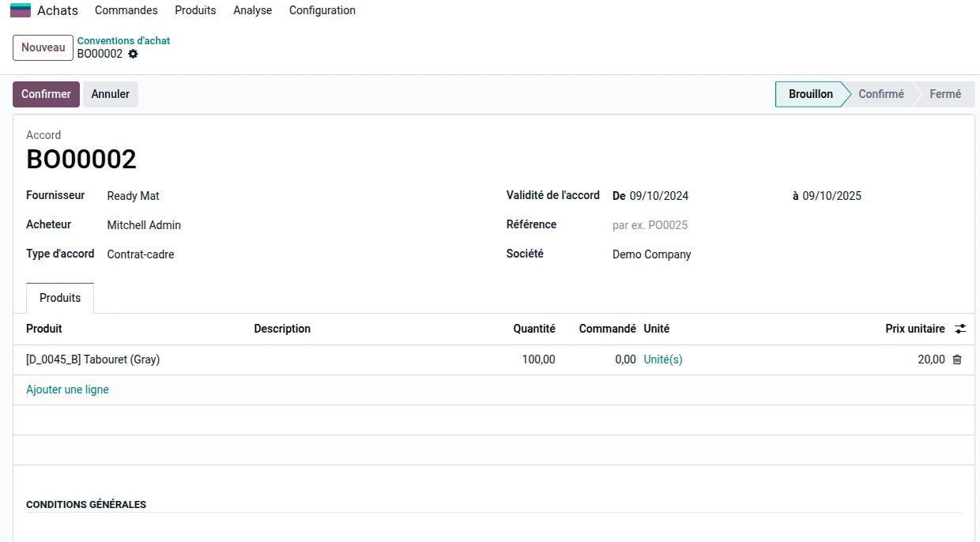Select the Brouillon status stage
980x542 pixels.
(x=810, y=94)
